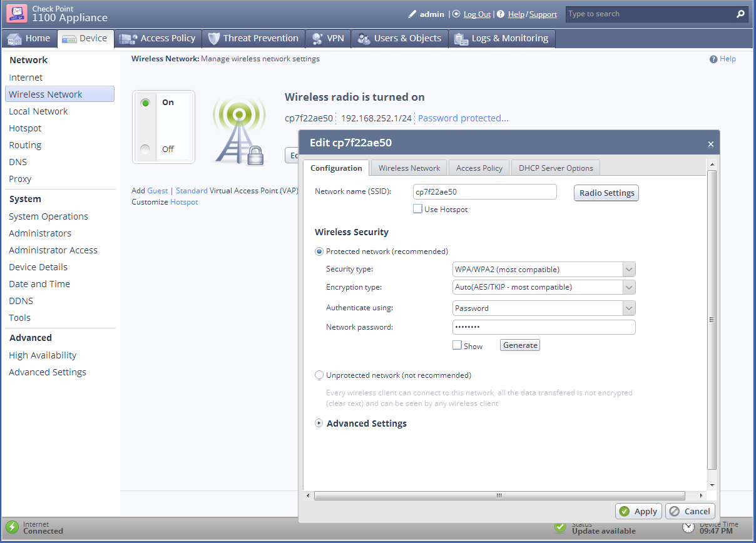The width and height of the screenshot is (756, 543).
Task: Click the Network name (SSID) field
Action: (485, 192)
